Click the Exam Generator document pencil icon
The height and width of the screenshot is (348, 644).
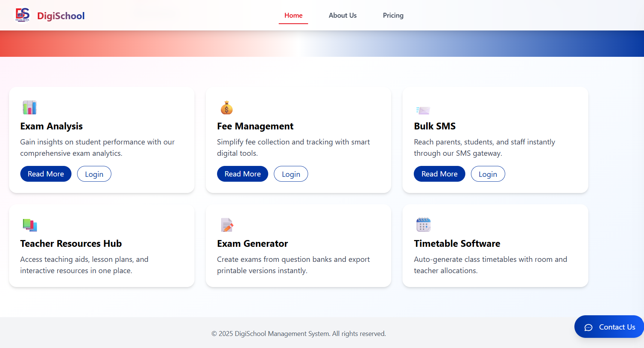click(x=227, y=225)
